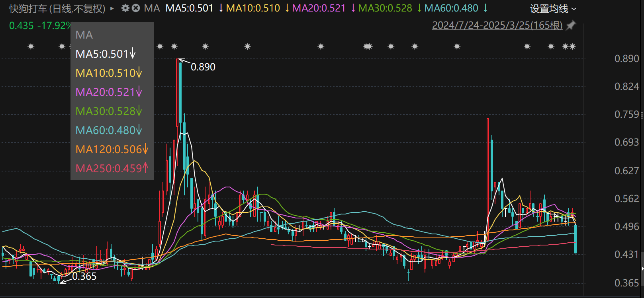The image size is (644, 298).
Task: Click MA20:0.521 inside the gray MA tooltip
Action: coord(109,92)
